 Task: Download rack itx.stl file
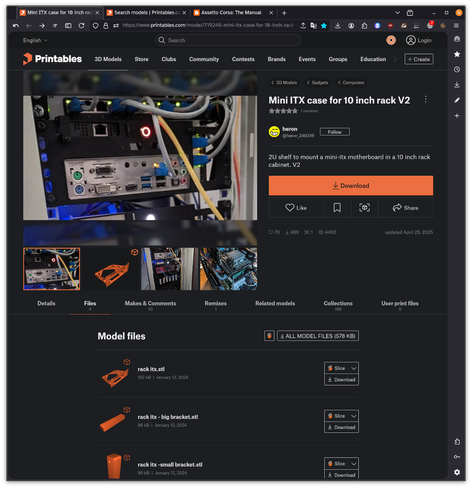click(x=341, y=379)
